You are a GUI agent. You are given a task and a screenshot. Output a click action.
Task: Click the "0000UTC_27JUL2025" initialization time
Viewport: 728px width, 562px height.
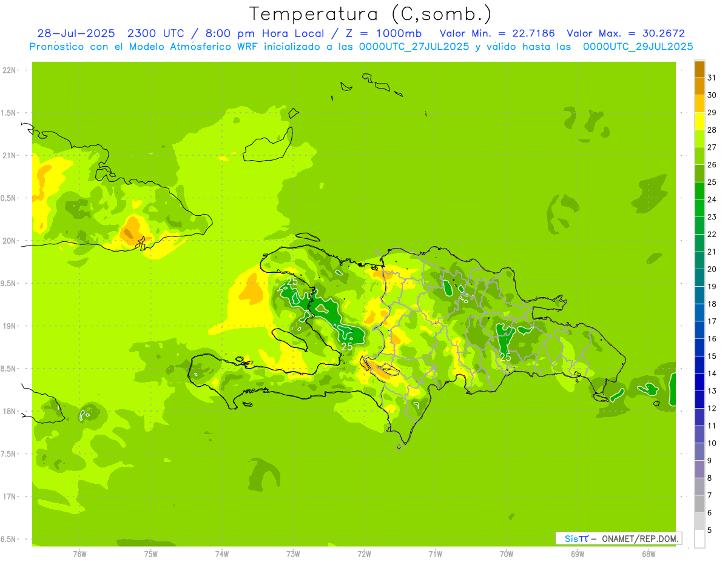[x=414, y=47]
